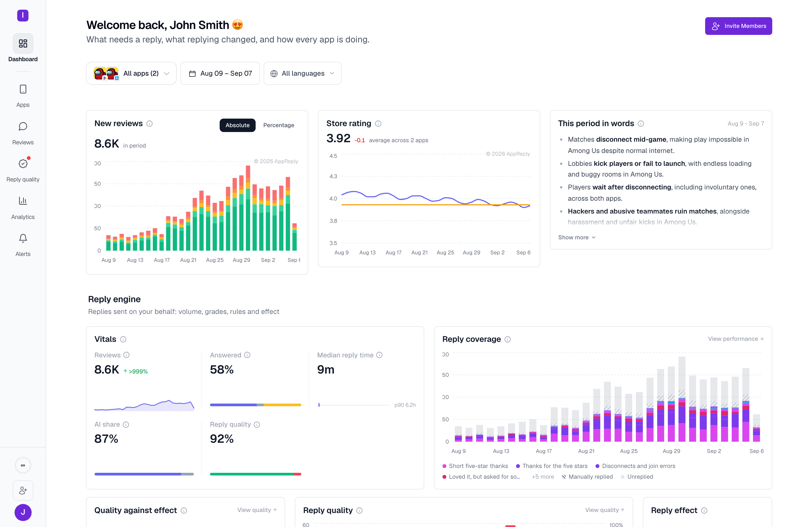812x527 pixels.
Task: Toggle Short five-star thanks legend series
Action: (475, 466)
